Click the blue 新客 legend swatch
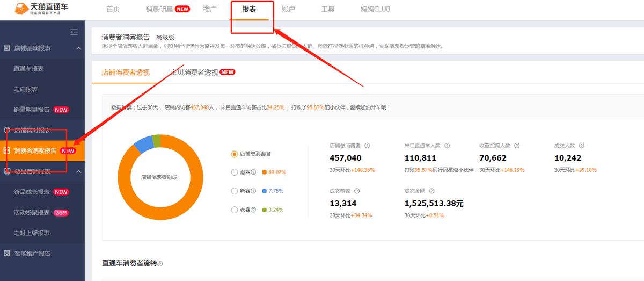The height and width of the screenshot is (281, 644). [265, 191]
